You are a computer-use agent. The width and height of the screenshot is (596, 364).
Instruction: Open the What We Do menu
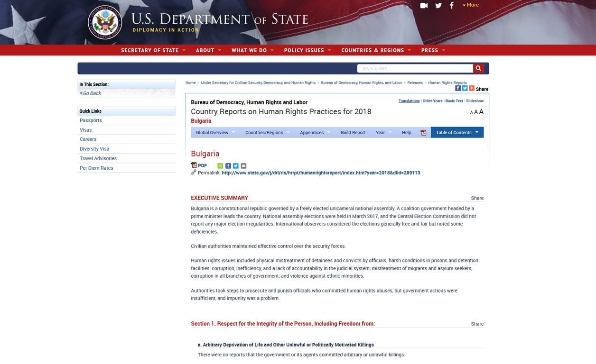pos(253,50)
